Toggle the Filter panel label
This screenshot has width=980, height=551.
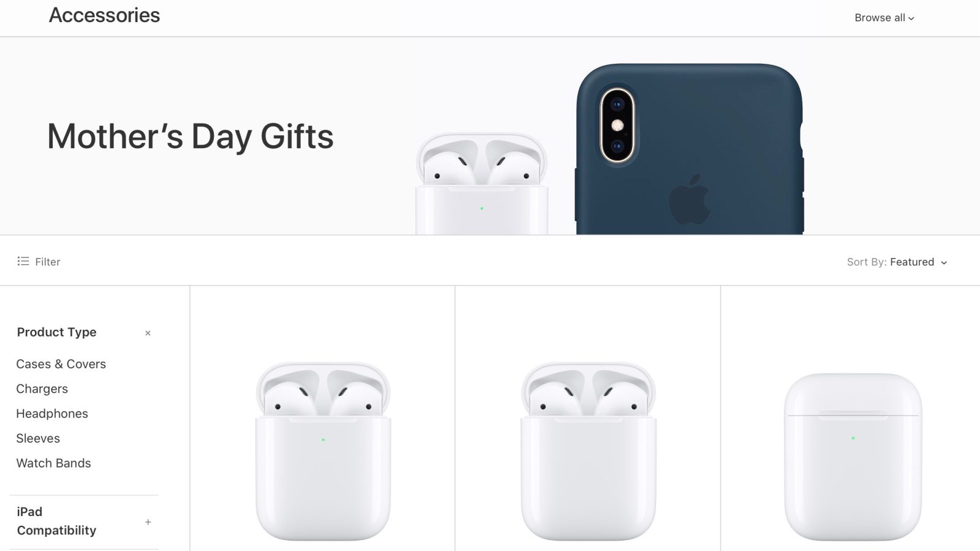(x=48, y=262)
